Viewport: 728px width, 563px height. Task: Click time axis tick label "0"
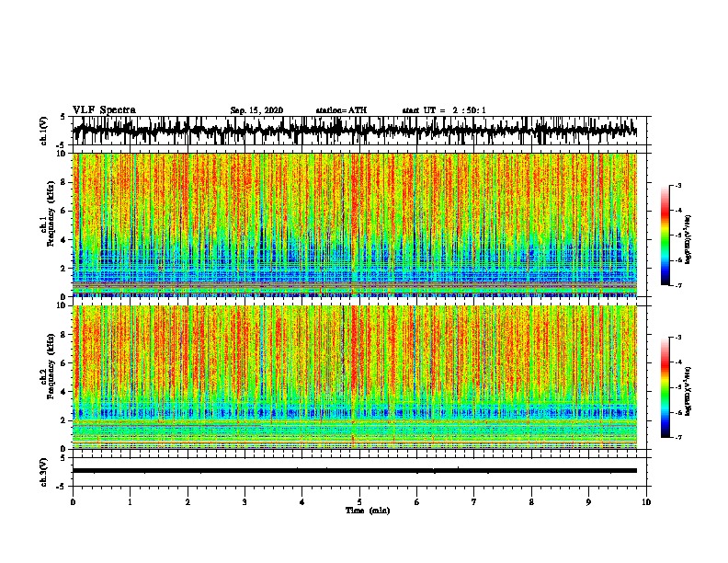pyautogui.click(x=73, y=502)
